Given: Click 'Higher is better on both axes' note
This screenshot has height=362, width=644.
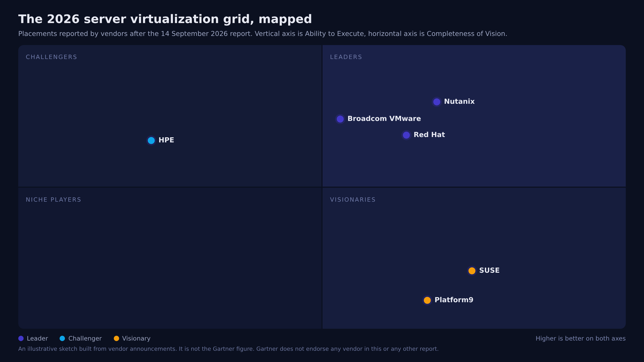Looking at the screenshot, I should [x=581, y=339].
